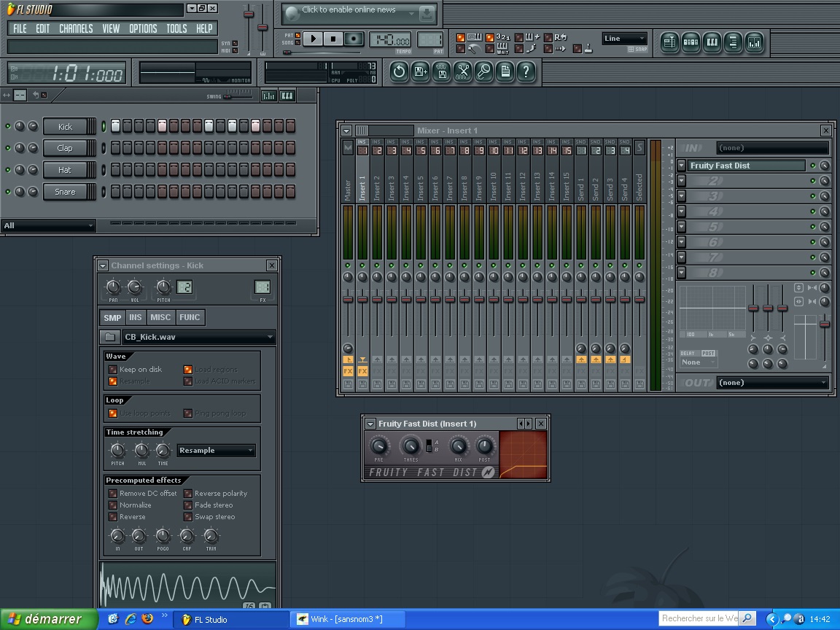Open the keyboard editor icon in sequencer
840x630 pixels.
click(287, 96)
